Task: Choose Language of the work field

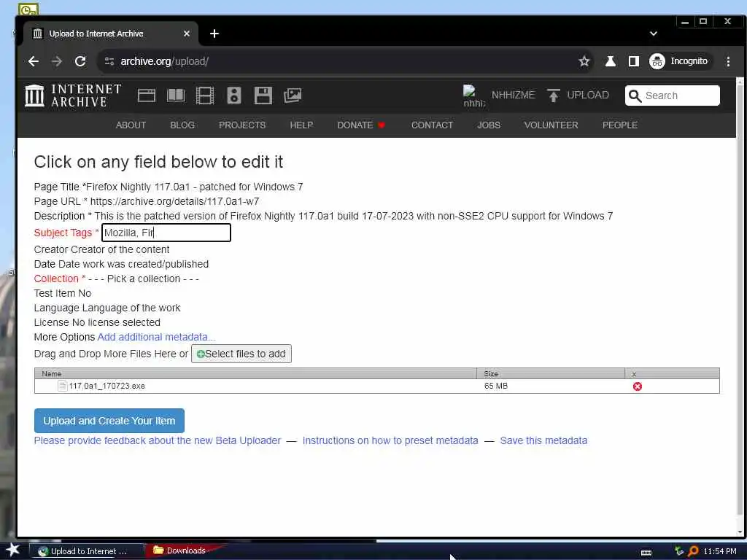Action: click(x=131, y=308)
